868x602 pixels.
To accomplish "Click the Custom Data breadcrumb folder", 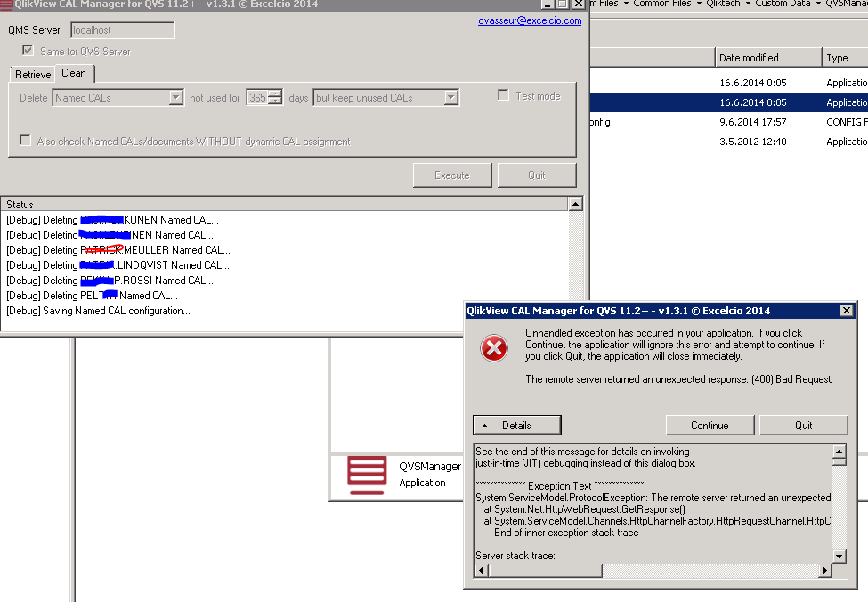I will pyautogui.click(x=783, y=4).
